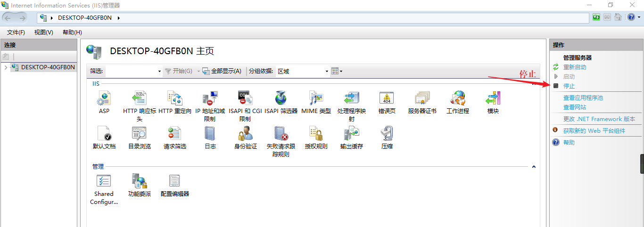Image resolution: width=644 pixels, height=227 pixels.
Task: Click 更改 .NET Framework 版本 link
Action: click(599, 119)
